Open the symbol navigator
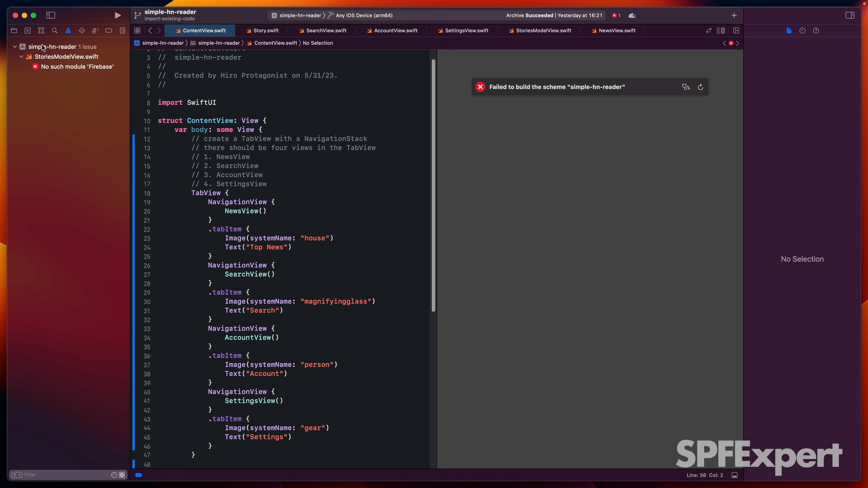This screenshot has height=488, width=868. 41,31
